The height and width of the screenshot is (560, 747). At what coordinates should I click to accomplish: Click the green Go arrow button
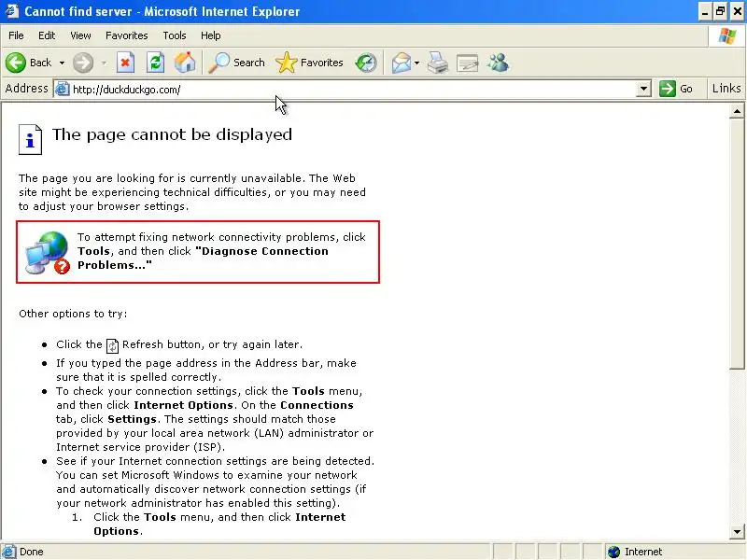[668, 89]
